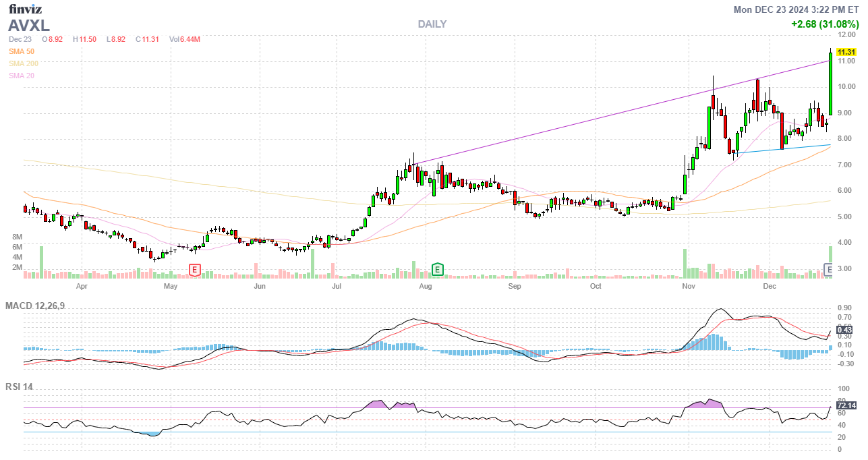Screen dimensions: 868x460
Task: Click the RSI 72.14 value tag
Action: [845, 405]
